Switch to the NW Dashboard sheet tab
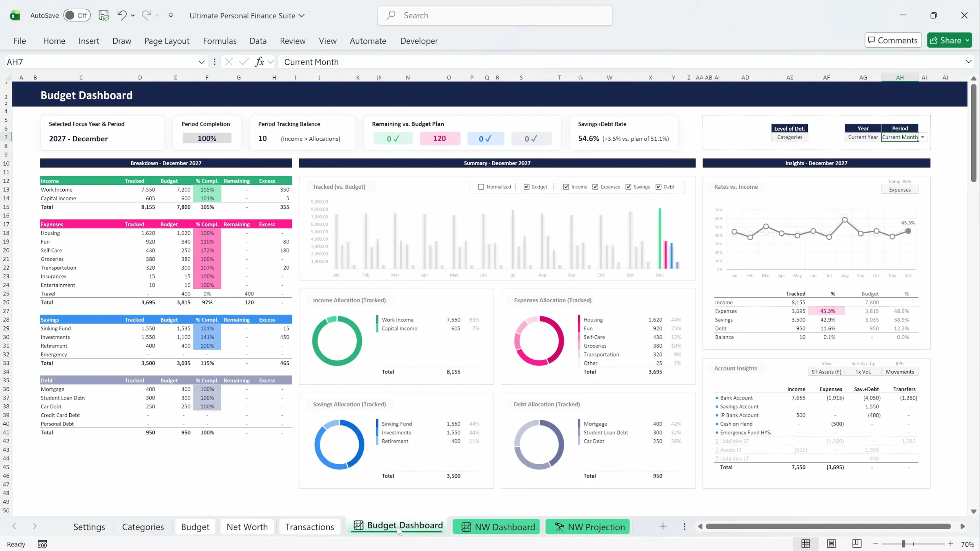The width and height of the screenshot is (980, 551). click(x=497, y=527)
